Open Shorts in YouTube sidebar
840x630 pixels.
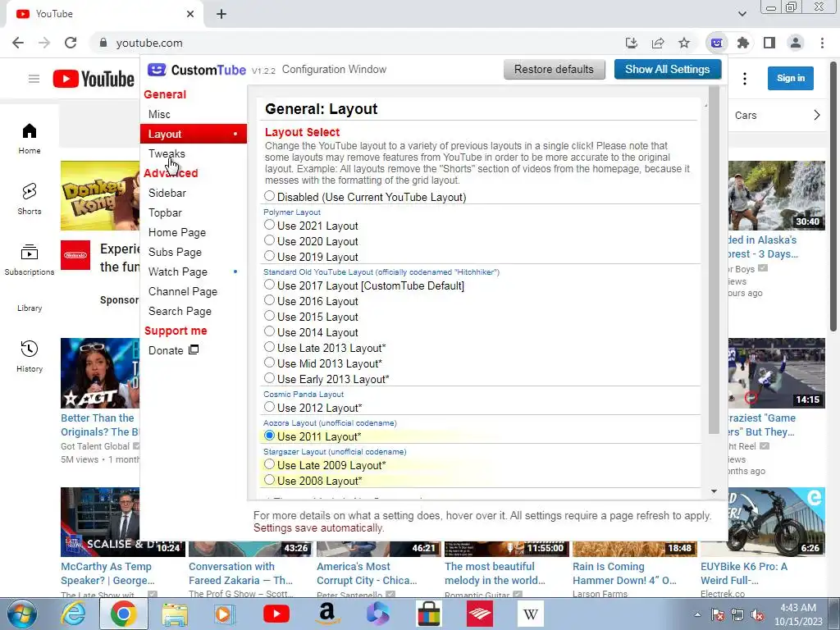[x=30, y=199]
